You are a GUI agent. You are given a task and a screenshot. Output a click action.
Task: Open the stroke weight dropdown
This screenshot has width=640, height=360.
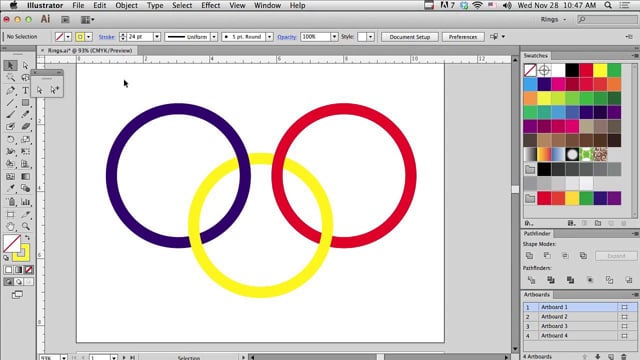157,37
